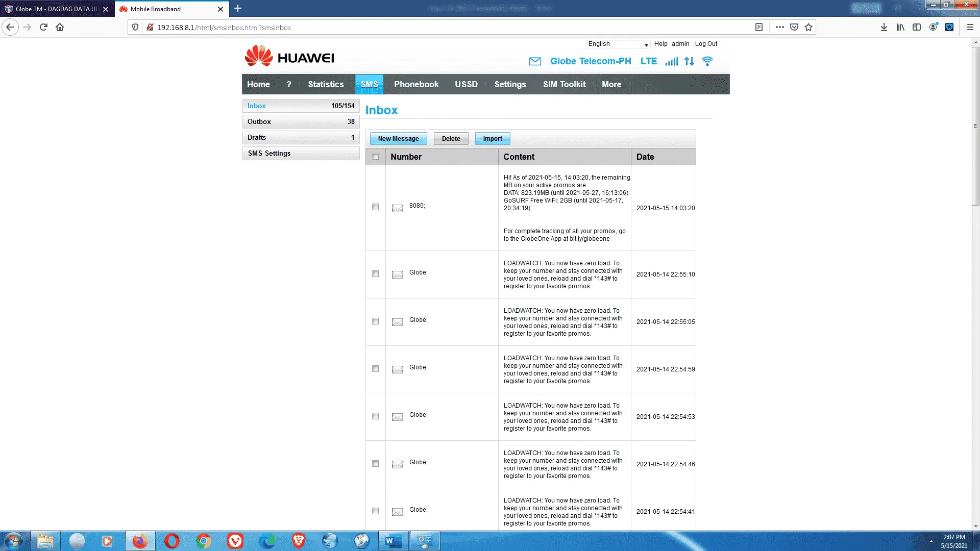Click the New Message button

pos(398,139)
